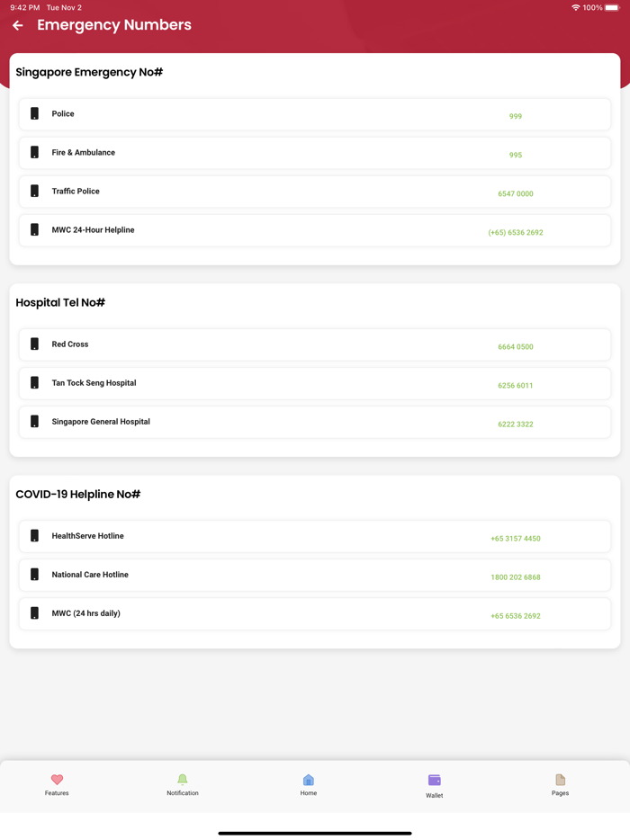Tap the phone icon beside Red Cross
Screen dimensions: 630x840
click(x=34, y=344)
